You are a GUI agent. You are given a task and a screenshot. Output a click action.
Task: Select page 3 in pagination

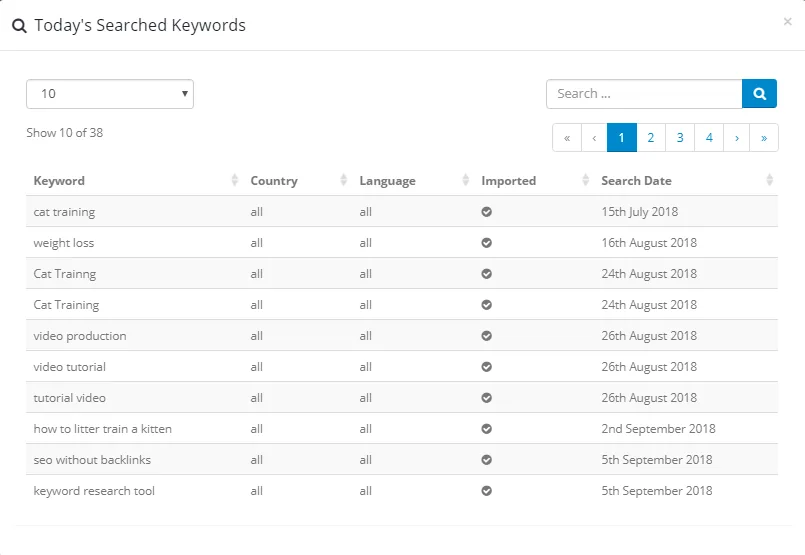[680, 138]
